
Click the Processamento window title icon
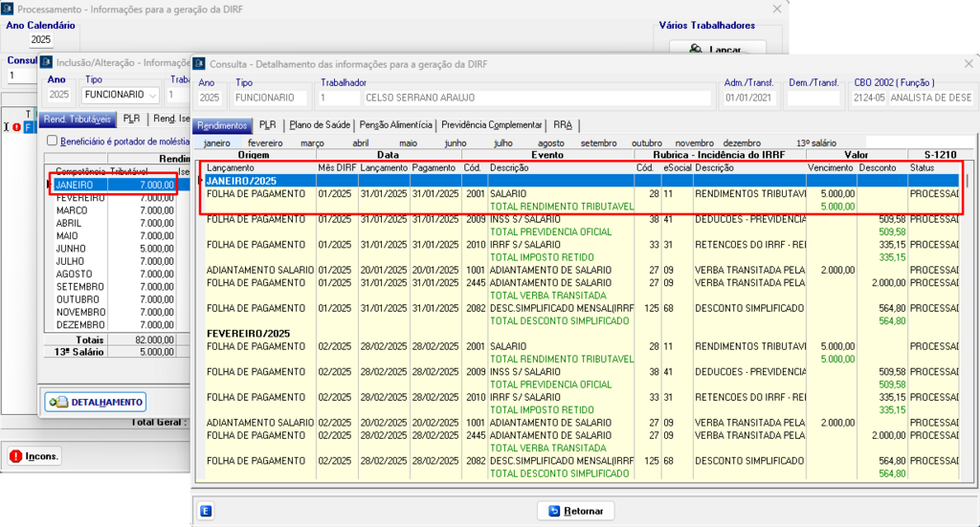pyautogui.click(x=9, y=9)
